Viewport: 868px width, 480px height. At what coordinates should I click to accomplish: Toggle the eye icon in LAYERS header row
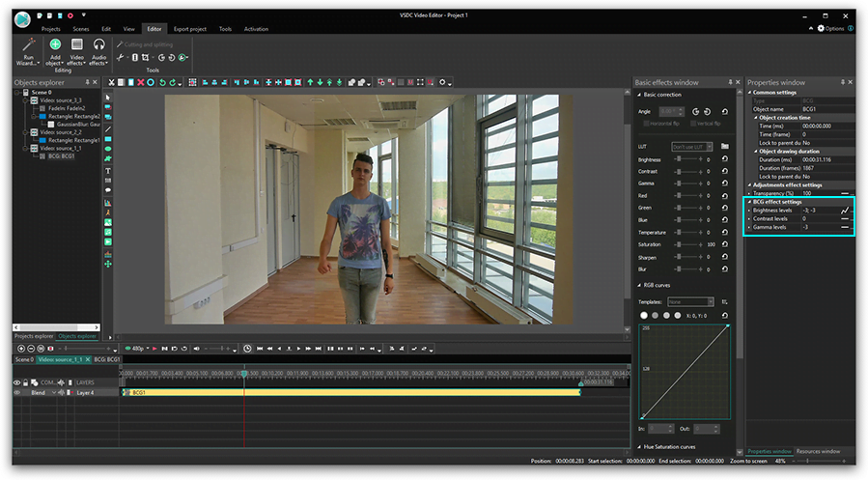coord(16,382)
